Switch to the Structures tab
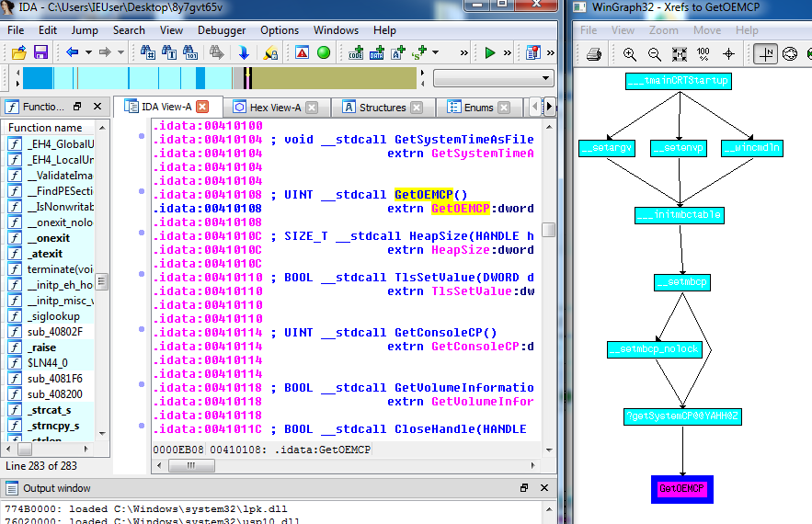 click(x=383, y=108)
